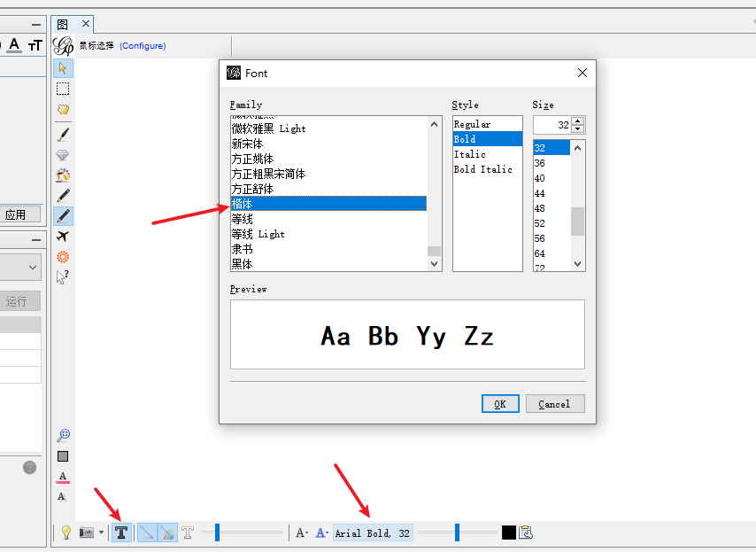The image size is (756, 552).
Task: Select 黑体 in the Family list
Action: point(328,264)
